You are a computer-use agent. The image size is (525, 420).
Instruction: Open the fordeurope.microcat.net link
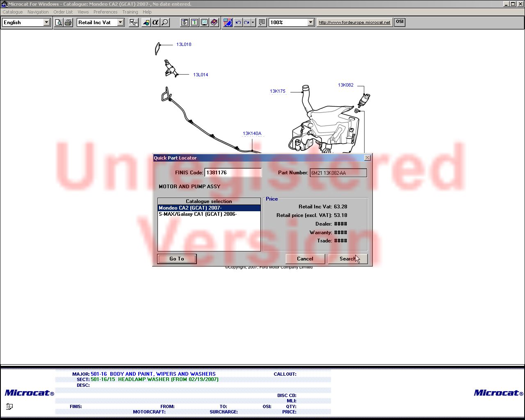click(x=354, y=23)
